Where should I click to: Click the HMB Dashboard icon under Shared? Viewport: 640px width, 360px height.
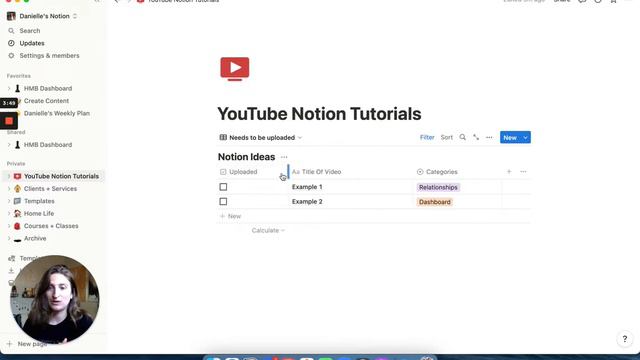coord(17,144)
